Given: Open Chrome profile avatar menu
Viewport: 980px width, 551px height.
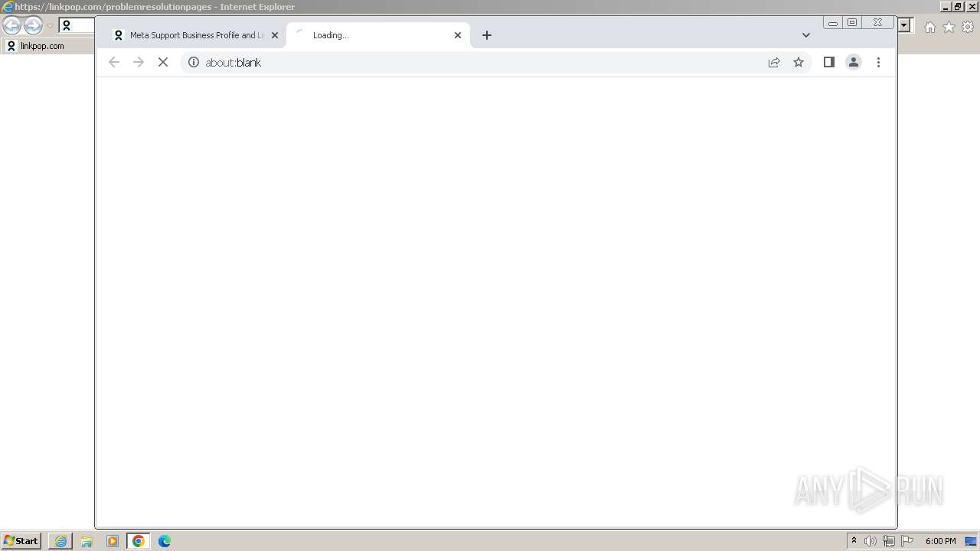Looking at the screenshot, I should click(x=854, y=62).
